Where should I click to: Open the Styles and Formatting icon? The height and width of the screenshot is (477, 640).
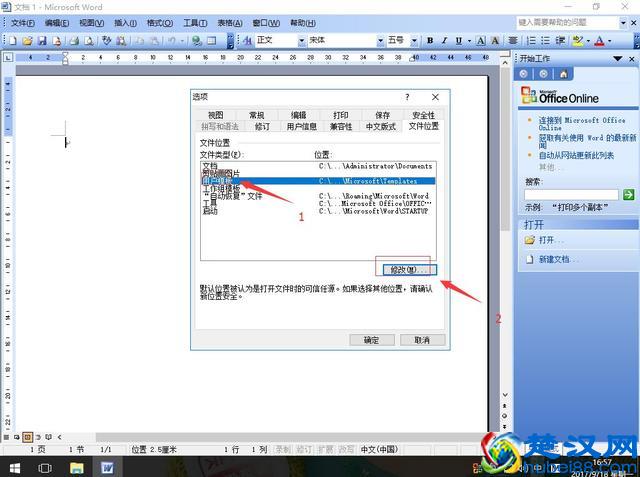247,40
